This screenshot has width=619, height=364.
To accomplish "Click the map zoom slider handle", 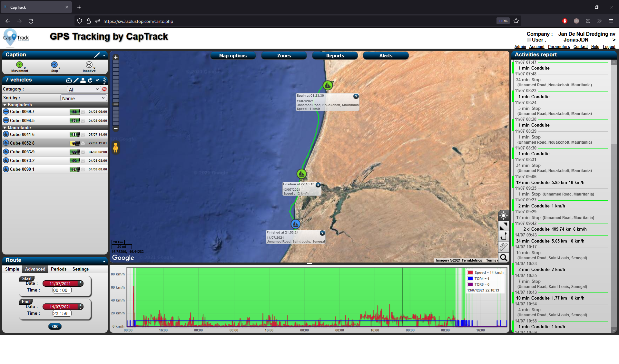I will click(x=116, y=104).
